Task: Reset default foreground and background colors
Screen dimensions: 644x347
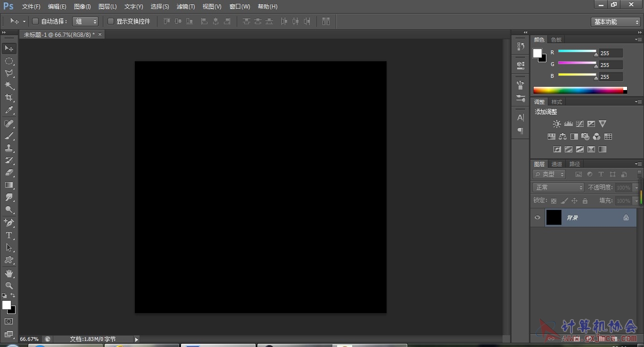Action: (4, 296)
